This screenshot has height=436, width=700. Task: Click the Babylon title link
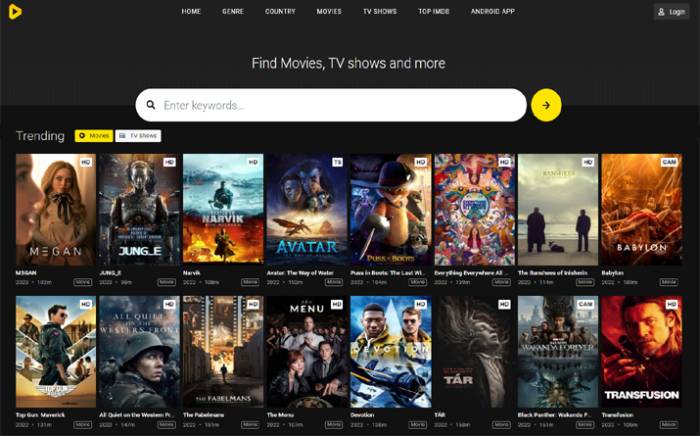tap(612, 273)
